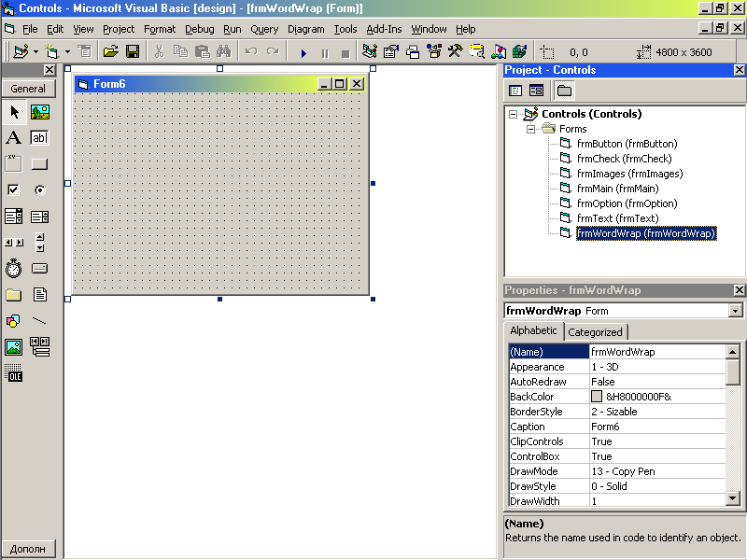The height and width of the screenshot is (560, 747).
Task: Click the Open Project toolbar icon
Action: click(111, 51)
